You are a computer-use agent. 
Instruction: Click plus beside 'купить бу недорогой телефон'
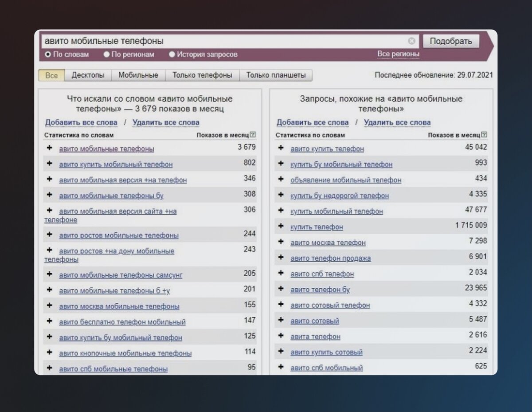point(281,195)
